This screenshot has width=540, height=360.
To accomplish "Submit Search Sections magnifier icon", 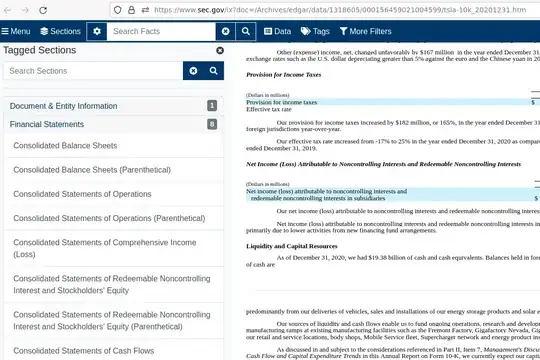I will point(214,71).
